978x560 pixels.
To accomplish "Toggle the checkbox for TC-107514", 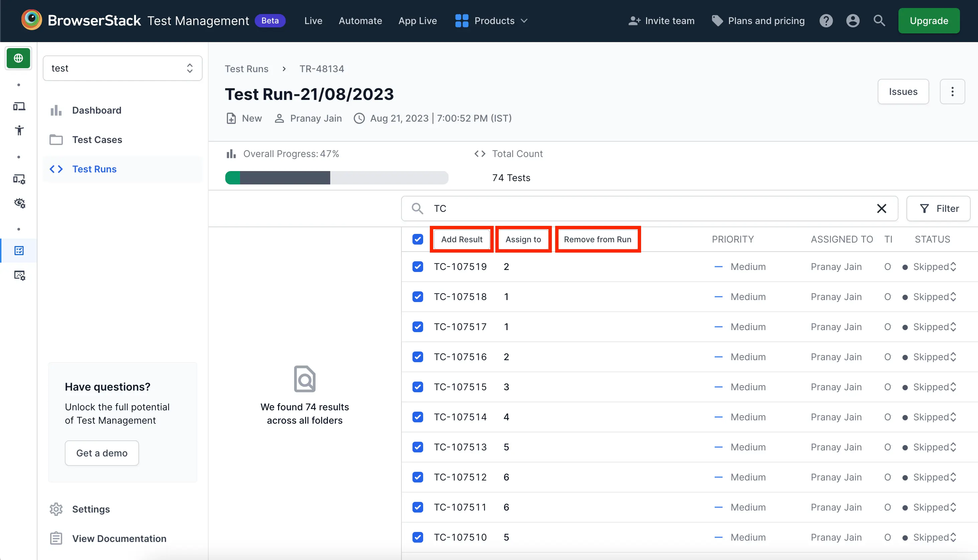I will tap(417, 417).
